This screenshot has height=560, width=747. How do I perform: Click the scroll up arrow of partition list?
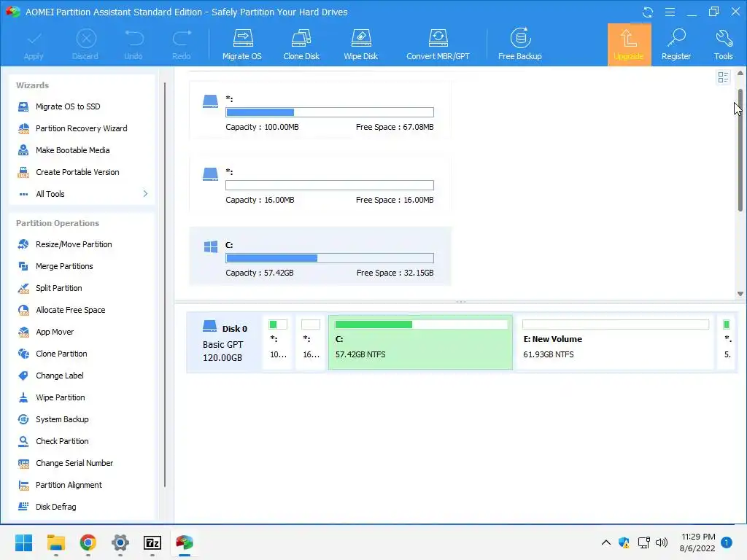pos(740,74)
